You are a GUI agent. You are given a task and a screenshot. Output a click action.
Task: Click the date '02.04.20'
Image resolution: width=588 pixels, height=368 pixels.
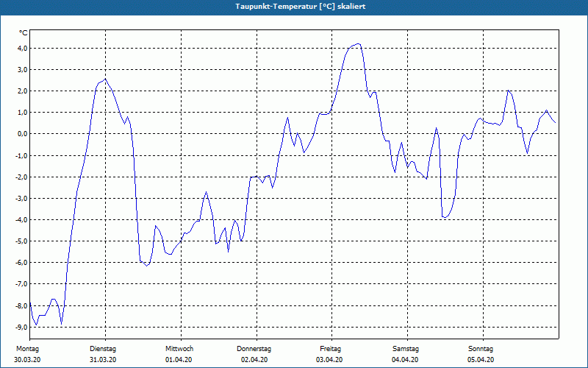(x=254, y=360)
